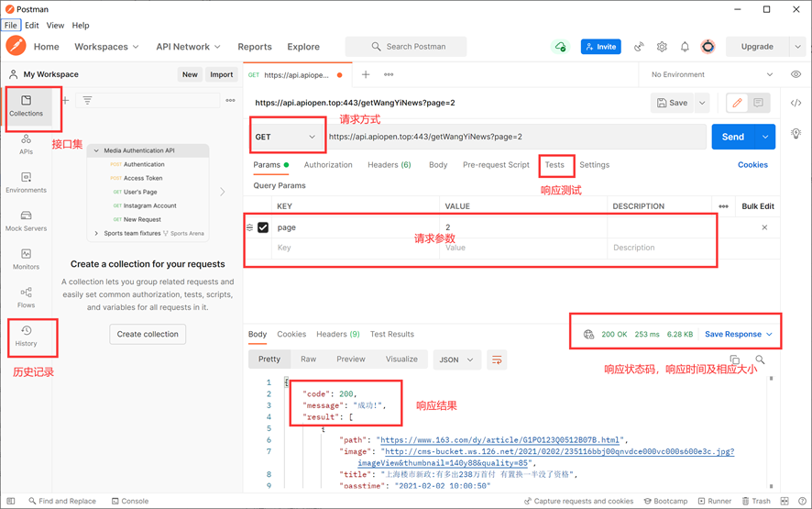Open the satellite capture requests icon

639,47
